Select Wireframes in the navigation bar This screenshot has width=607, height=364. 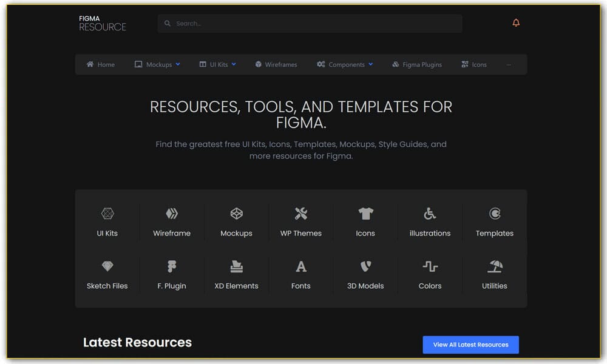click(276, 64)
